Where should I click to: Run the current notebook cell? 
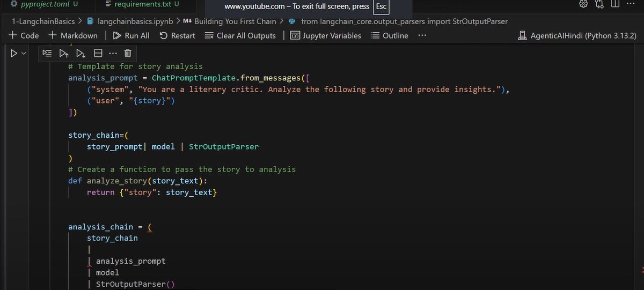(14, 54)
